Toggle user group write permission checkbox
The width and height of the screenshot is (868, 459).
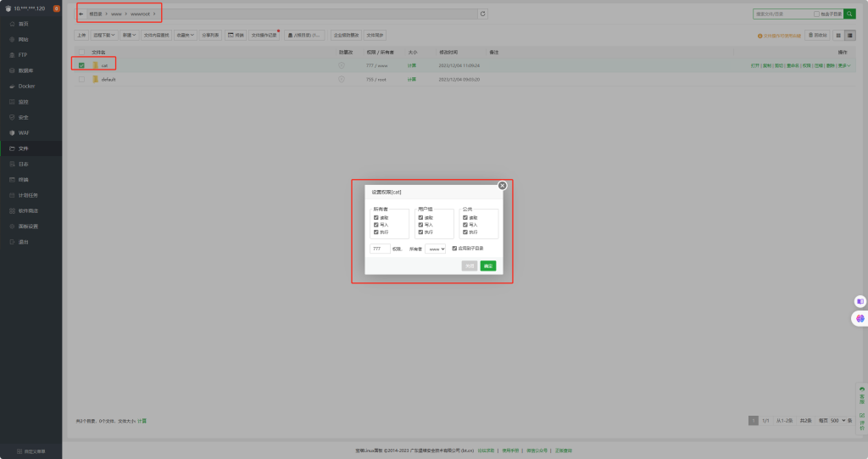[x=420, y=225]
